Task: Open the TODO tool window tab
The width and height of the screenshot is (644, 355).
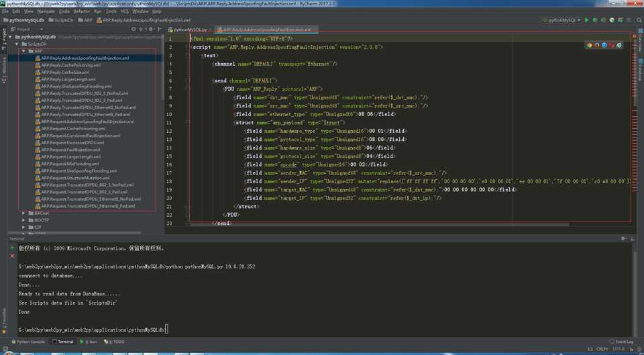Action: coord(114,342)
